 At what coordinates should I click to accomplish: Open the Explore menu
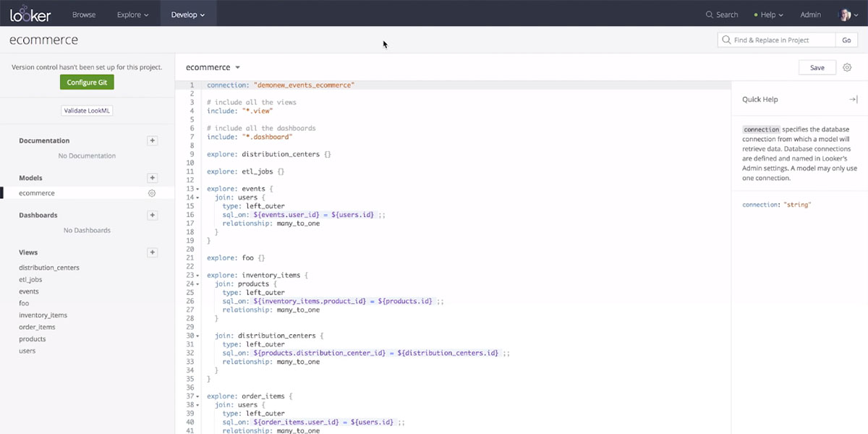click(132, 14)
